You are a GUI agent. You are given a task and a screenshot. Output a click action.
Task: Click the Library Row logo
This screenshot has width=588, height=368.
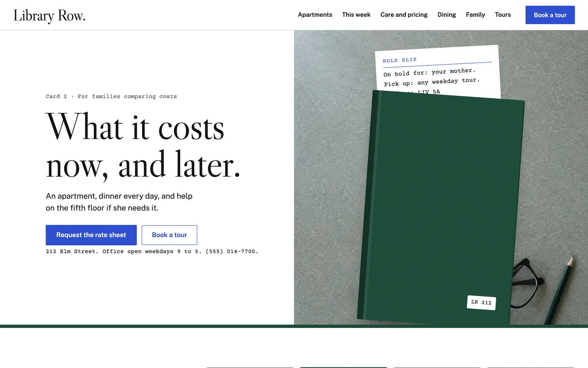pos(49,16)
